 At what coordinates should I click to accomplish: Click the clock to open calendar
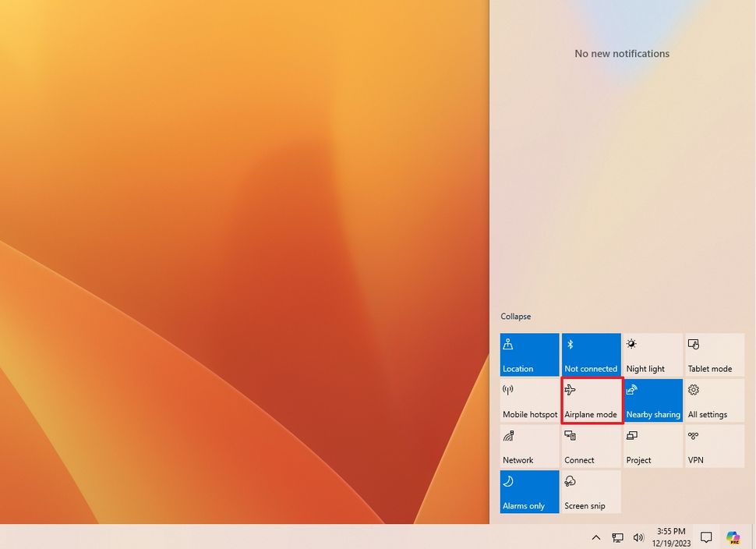tap(668, 537)
